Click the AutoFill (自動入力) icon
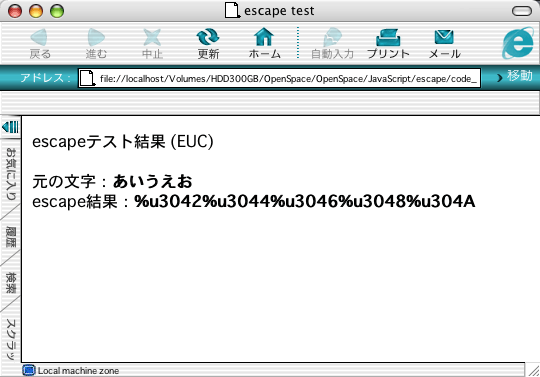This screenshot has width=540, height=377. point(332,37)
